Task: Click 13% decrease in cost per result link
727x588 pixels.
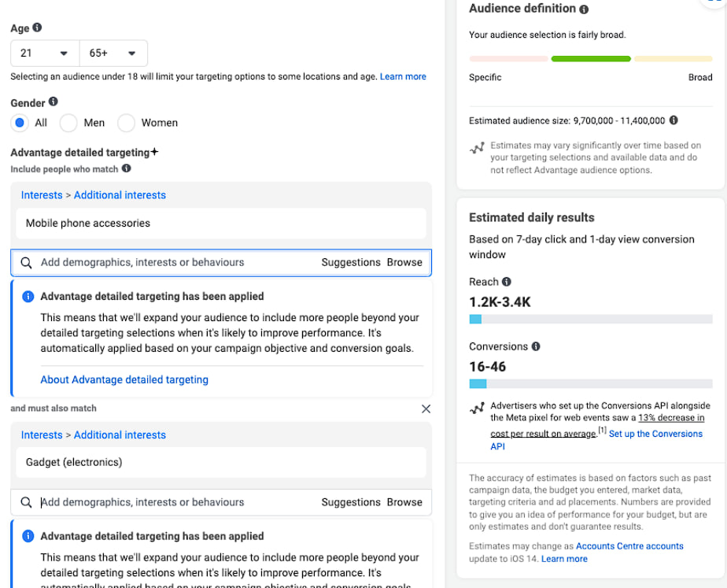Action: tap(671, 418)
